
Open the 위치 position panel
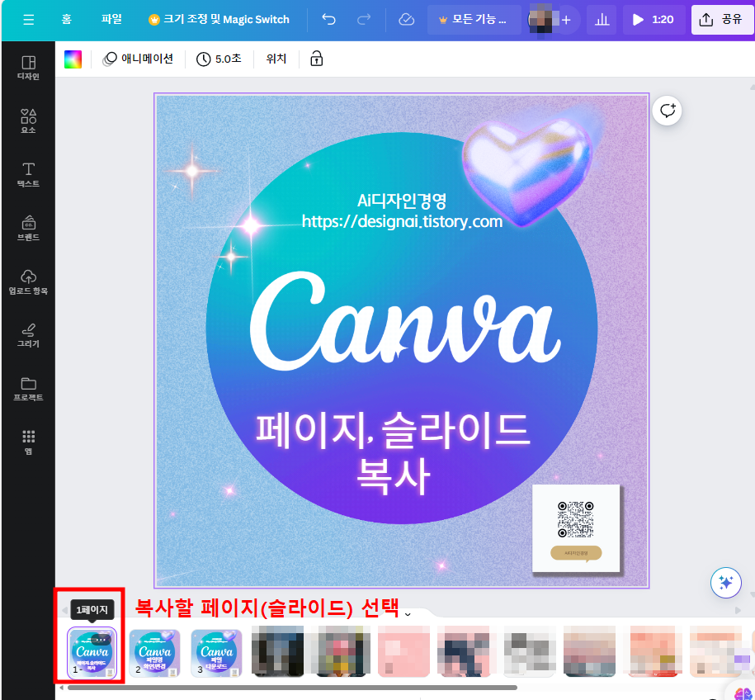coord(276,59)
